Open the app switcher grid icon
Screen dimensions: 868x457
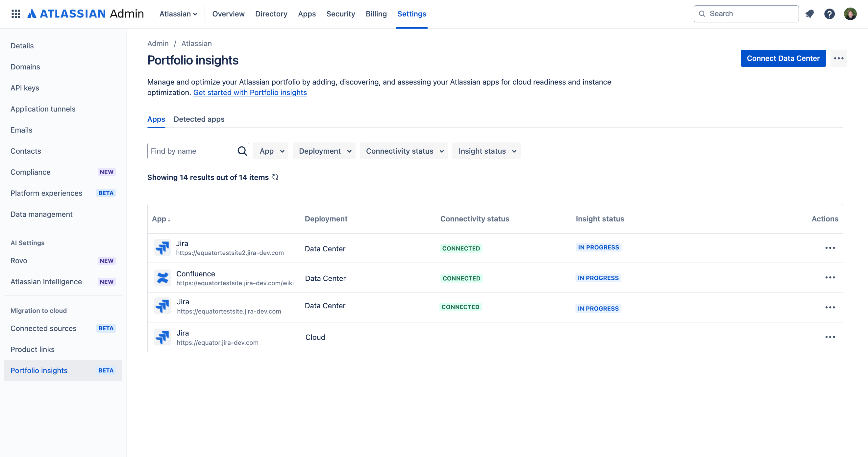[x=15, y=14]
